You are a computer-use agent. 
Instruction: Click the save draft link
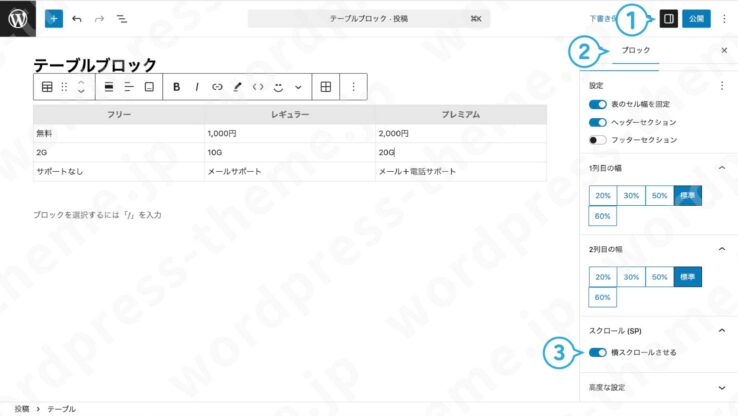[x=603, y=19]
